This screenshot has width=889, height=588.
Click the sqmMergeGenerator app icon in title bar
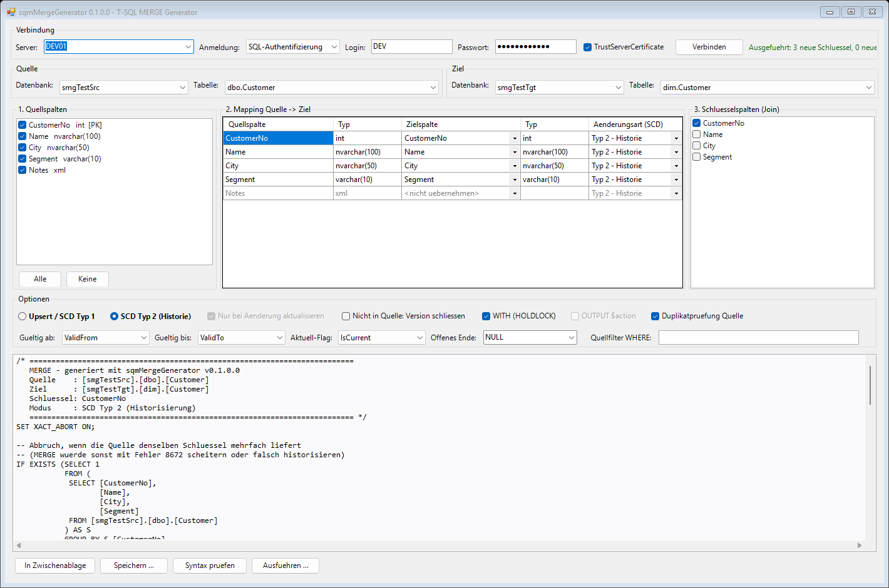(x=11, y=12)
